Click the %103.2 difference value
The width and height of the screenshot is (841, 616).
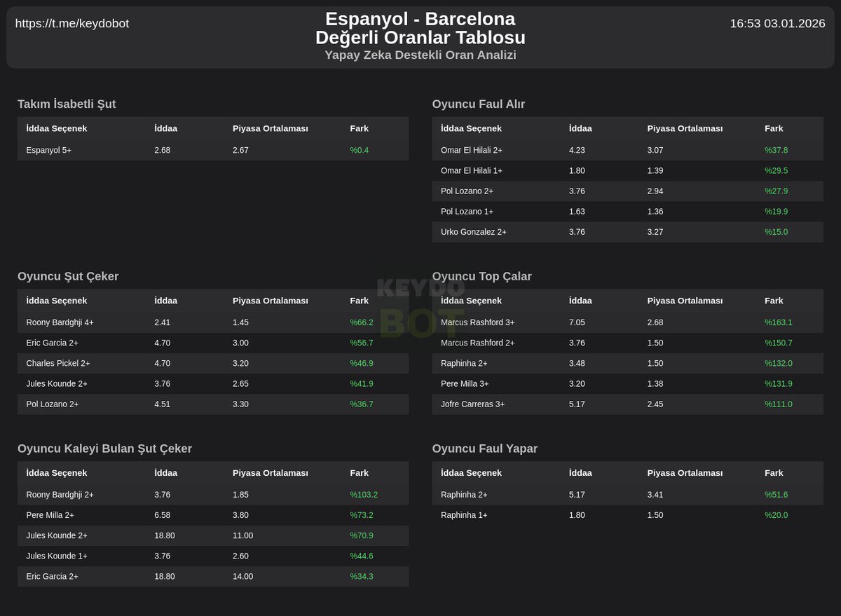364,495
